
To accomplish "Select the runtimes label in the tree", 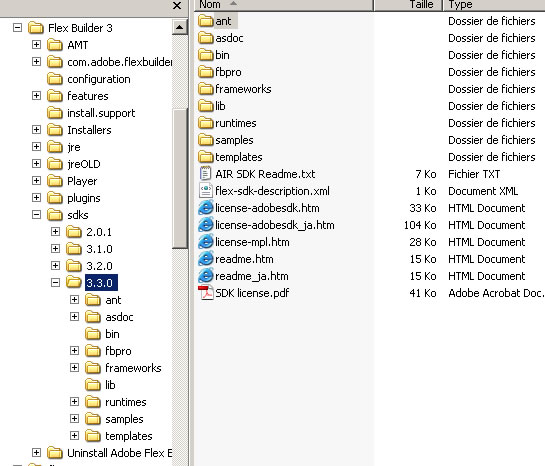I will coord(125,402).
